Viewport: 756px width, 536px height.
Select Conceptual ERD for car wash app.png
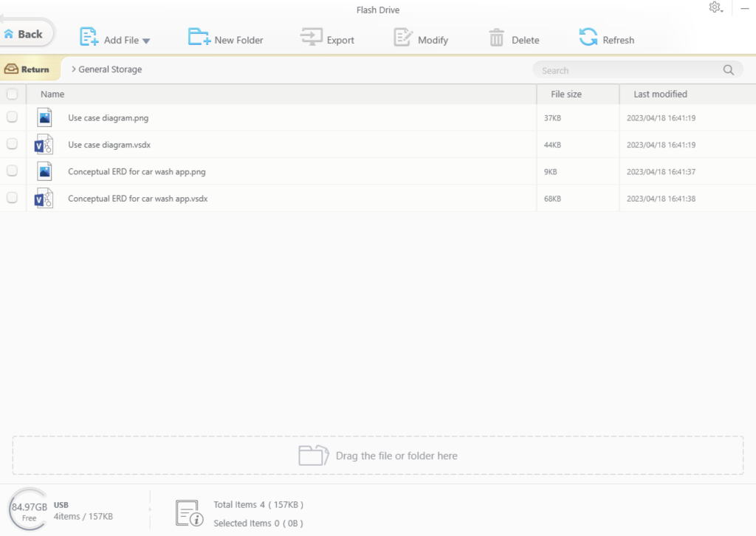(x=137, y=171)
